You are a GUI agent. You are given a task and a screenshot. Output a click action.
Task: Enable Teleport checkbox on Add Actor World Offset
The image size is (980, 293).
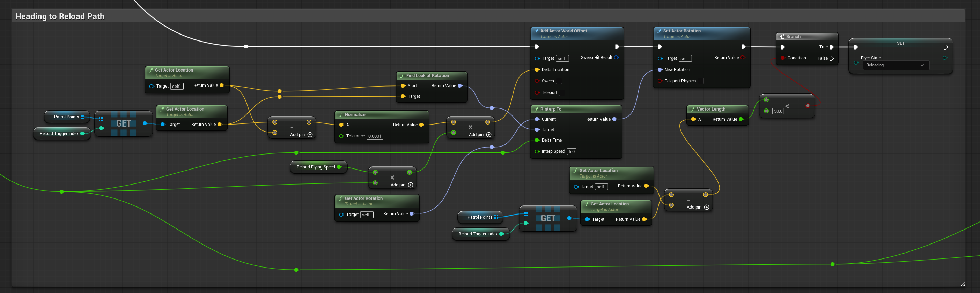coord(562,93)
